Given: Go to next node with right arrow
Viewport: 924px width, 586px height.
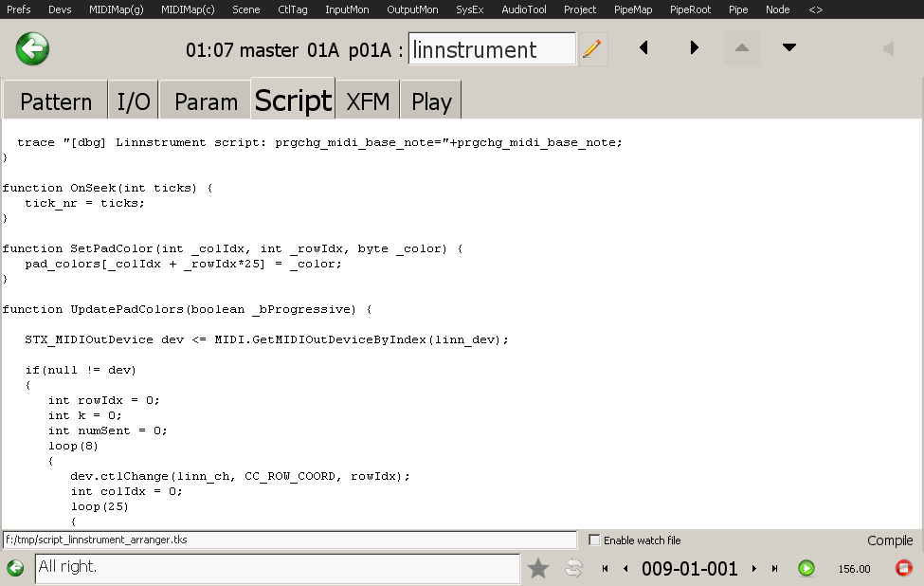Looking at the screenshot, I should pyautogui.click(x=694, y=48).
